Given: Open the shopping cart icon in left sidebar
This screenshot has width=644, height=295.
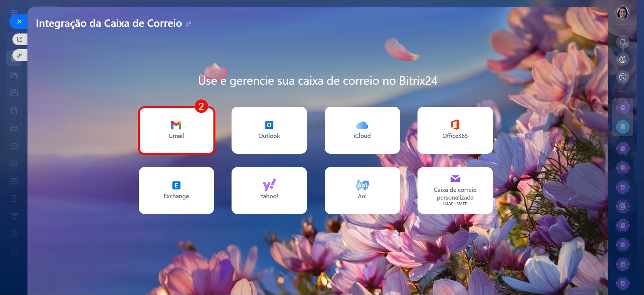Looking at the screenshot, I should tap(14, 251).
